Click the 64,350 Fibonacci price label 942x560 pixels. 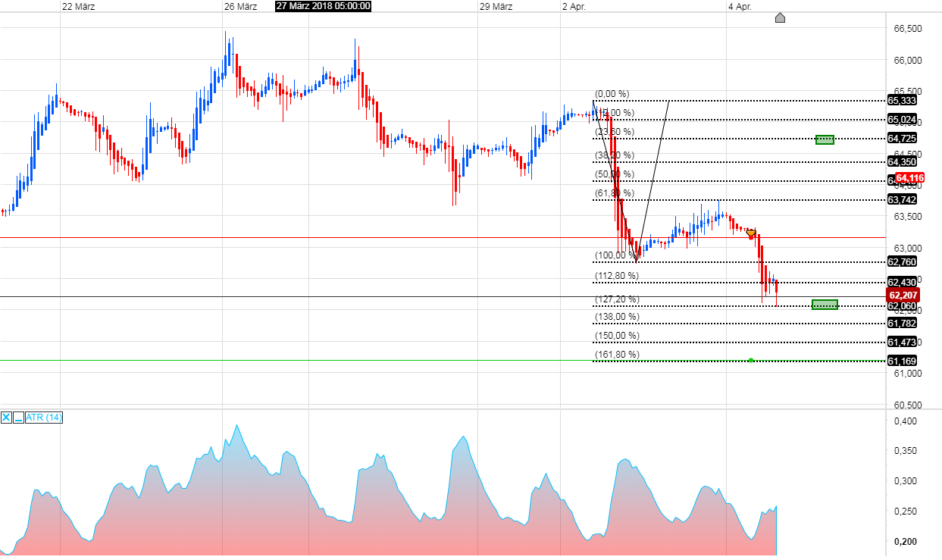coord(902,162)
